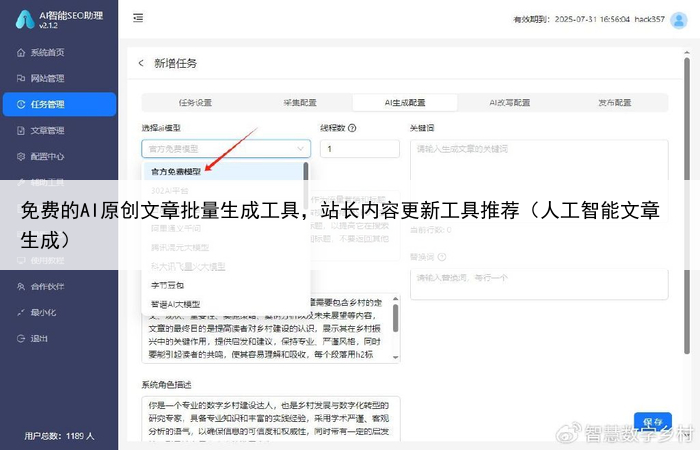
Task: Choose 智谱AI大模型 from the model list
Action: pos(223,304)
